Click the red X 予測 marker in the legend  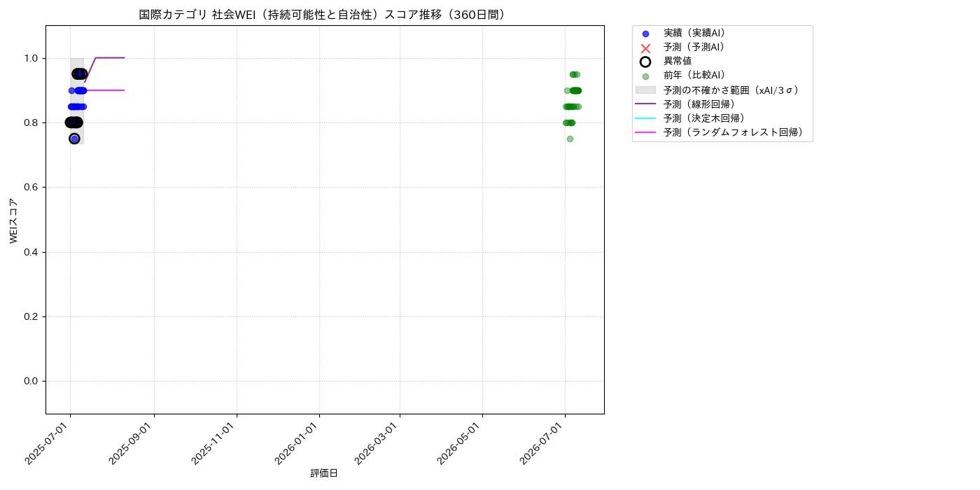pos(645,48)
